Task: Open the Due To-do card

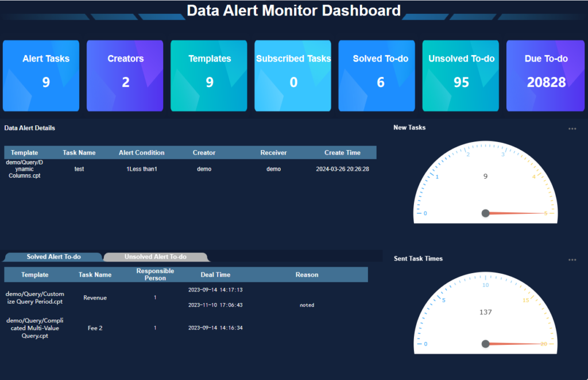Action: 546,75
